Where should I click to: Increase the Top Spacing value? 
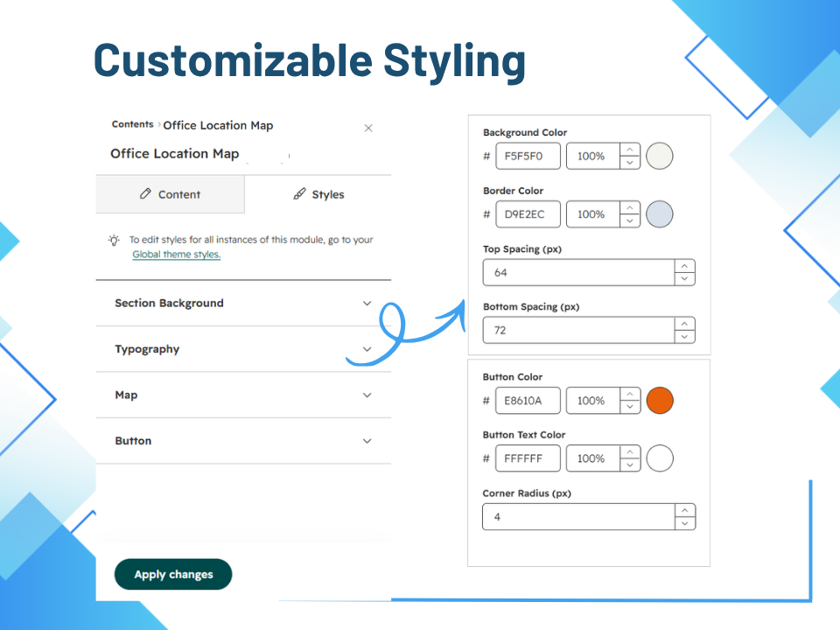point(684,266)
